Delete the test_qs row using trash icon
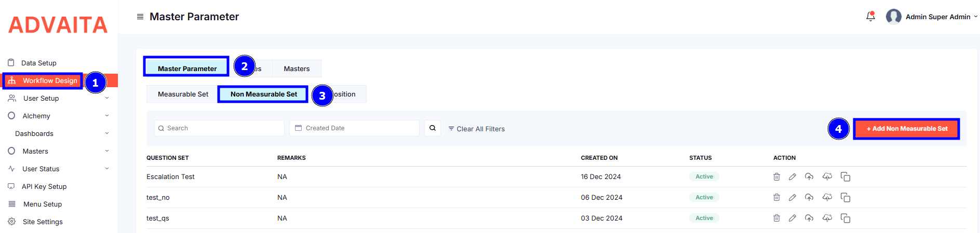 pos(776,218)
